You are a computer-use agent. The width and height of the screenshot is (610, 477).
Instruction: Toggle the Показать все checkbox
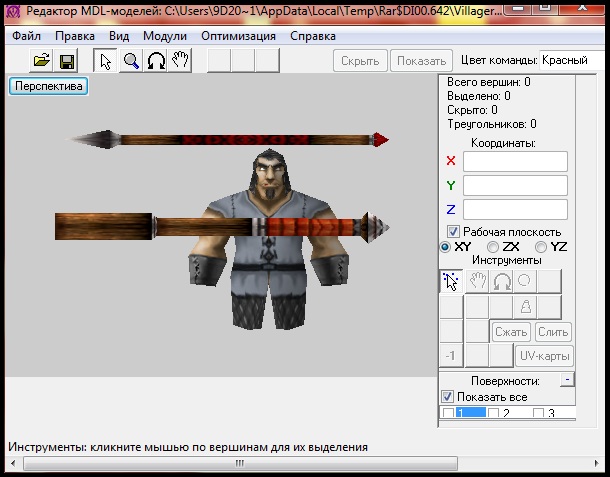click(447, 397)
